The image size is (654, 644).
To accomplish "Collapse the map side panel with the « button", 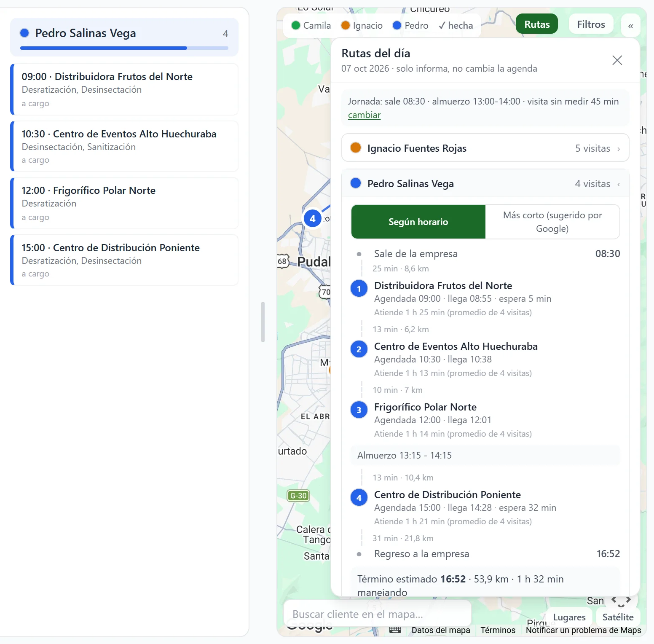I will point(630,26).
